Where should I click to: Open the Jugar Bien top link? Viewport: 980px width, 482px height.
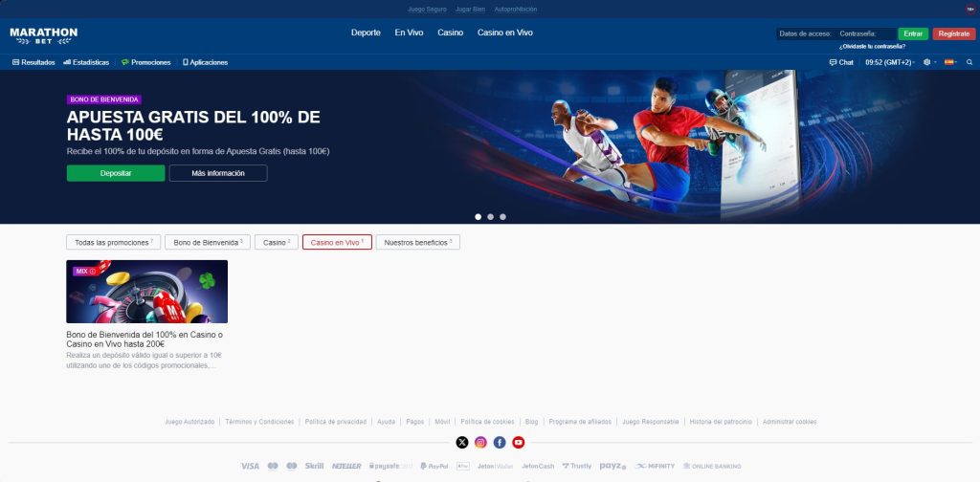point(470,10)
